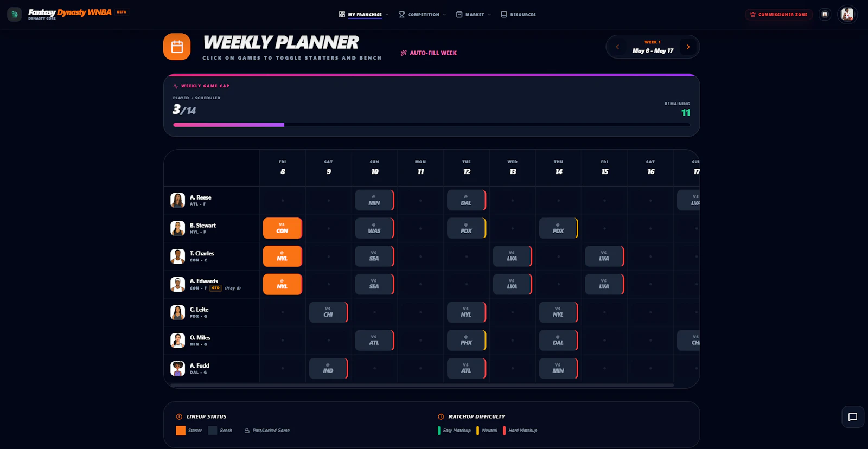This screenshot has width=868, height=449.
Task: Click A. Edwards player avatar
Action: point(177,284)
